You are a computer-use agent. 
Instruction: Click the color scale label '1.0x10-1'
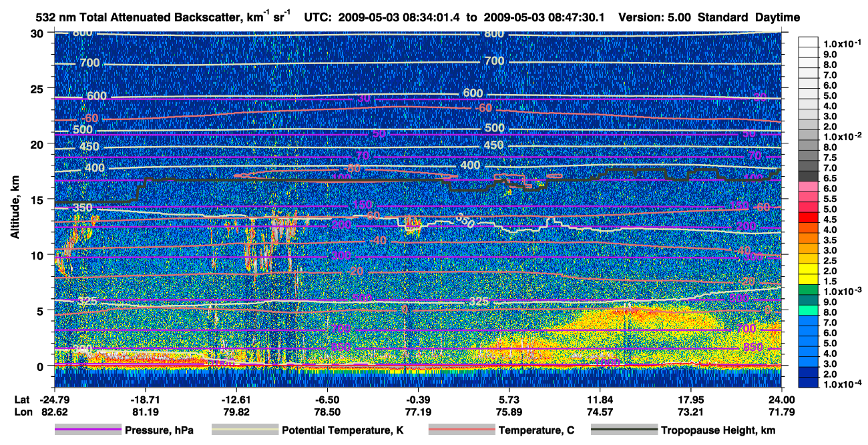[841, 42]
